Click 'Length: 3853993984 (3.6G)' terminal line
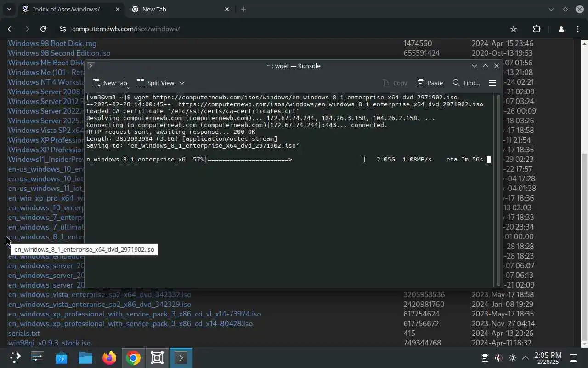Screen dimensions: 588x368 tap(181, 138)
